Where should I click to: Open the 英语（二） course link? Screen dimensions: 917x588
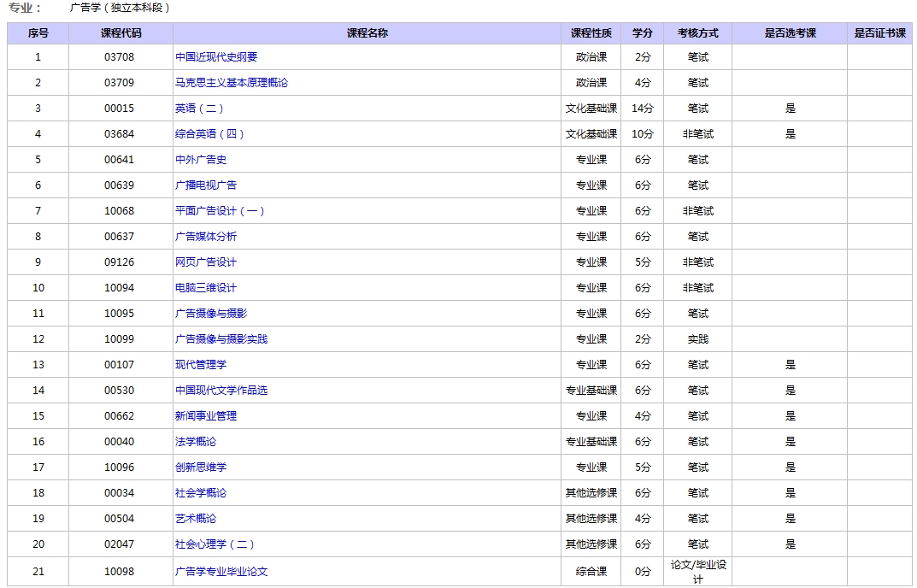[199, 109]
